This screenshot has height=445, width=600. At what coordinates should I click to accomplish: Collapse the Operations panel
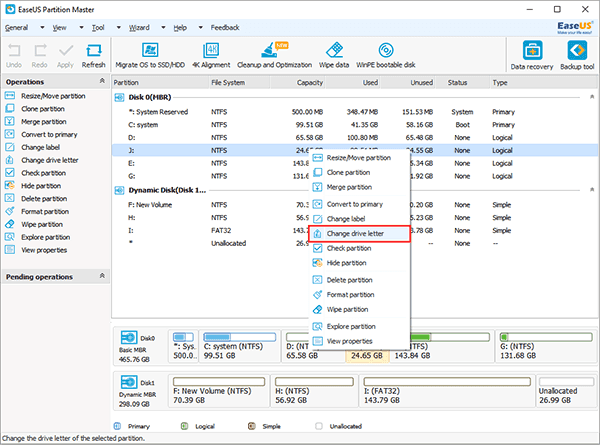click(102, 81)
